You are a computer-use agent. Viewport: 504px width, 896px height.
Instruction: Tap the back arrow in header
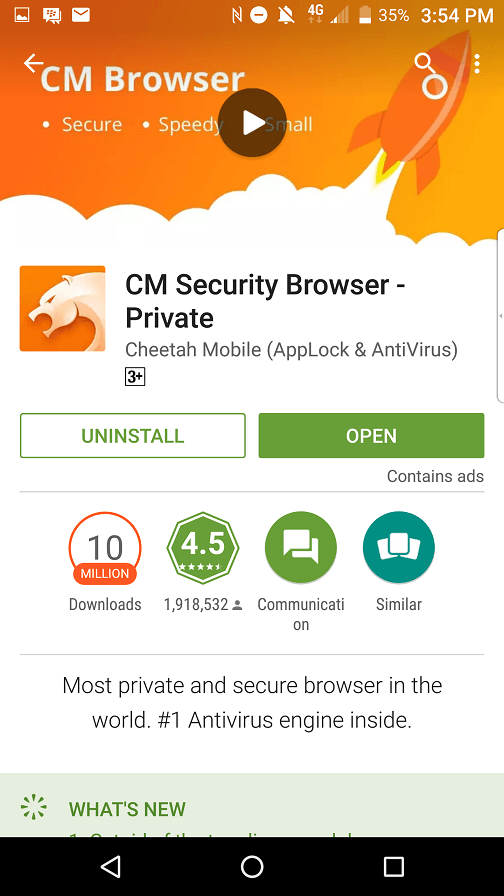pyautogui.click(x=34, y=63)
